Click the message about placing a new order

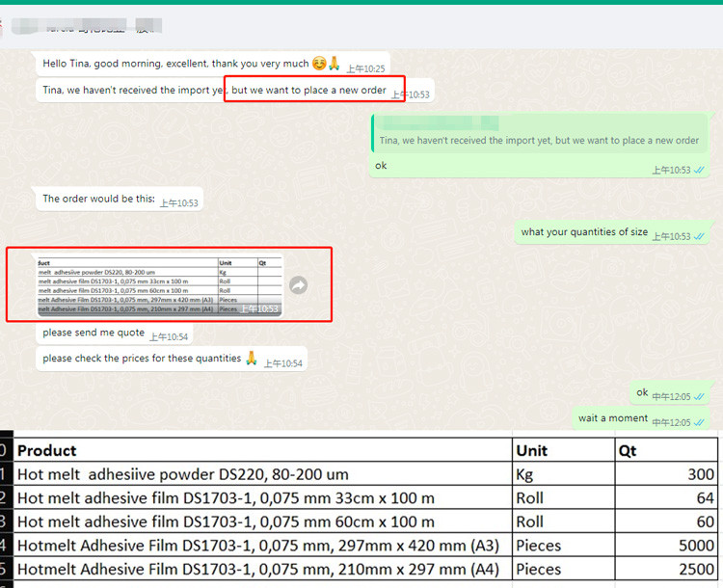click(235, 91)
